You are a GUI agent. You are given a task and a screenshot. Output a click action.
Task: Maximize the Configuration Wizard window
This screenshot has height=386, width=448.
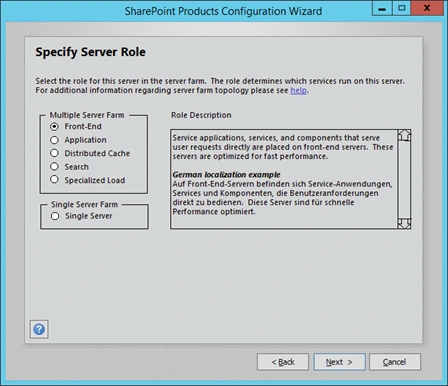(402, 8)
